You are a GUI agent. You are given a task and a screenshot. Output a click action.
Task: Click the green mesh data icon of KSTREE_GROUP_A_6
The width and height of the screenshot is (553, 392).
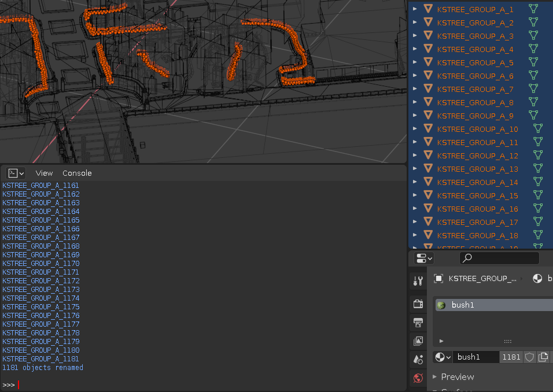click(533, 75)
